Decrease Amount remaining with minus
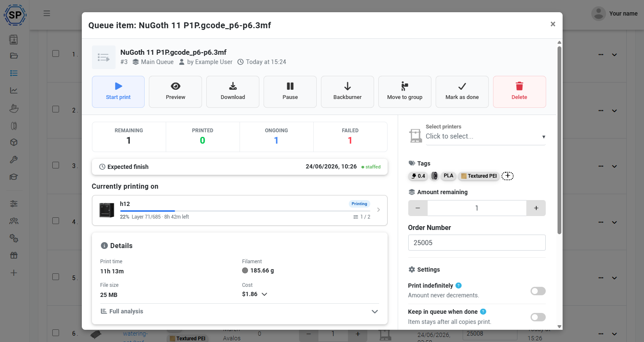The width and height of the screenshot is (644, 342). tap(418, 208)
